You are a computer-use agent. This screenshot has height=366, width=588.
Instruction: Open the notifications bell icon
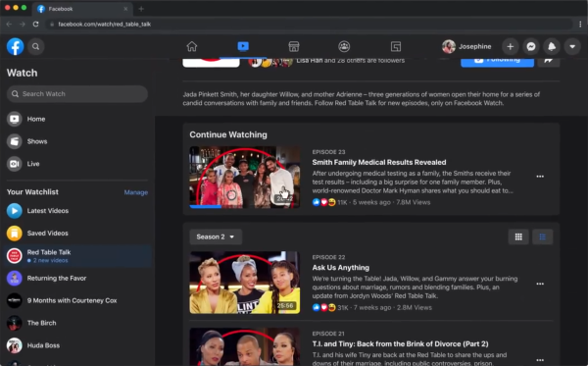552,46
